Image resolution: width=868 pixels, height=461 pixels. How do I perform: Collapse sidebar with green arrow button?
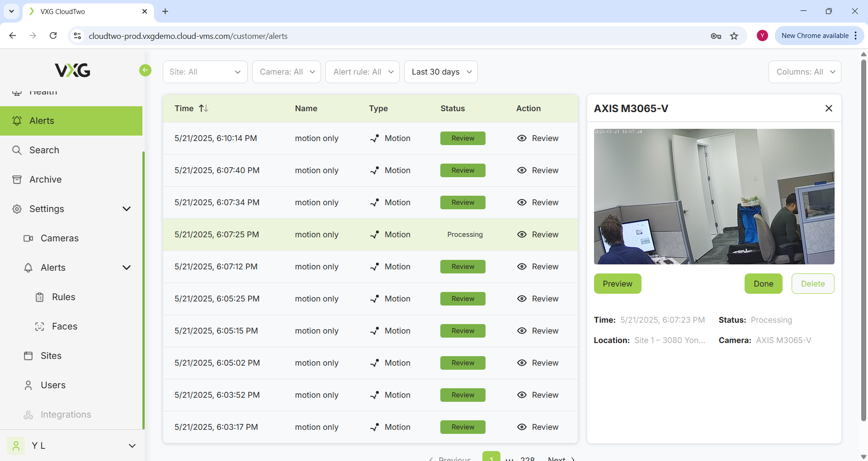pos(145,70)
